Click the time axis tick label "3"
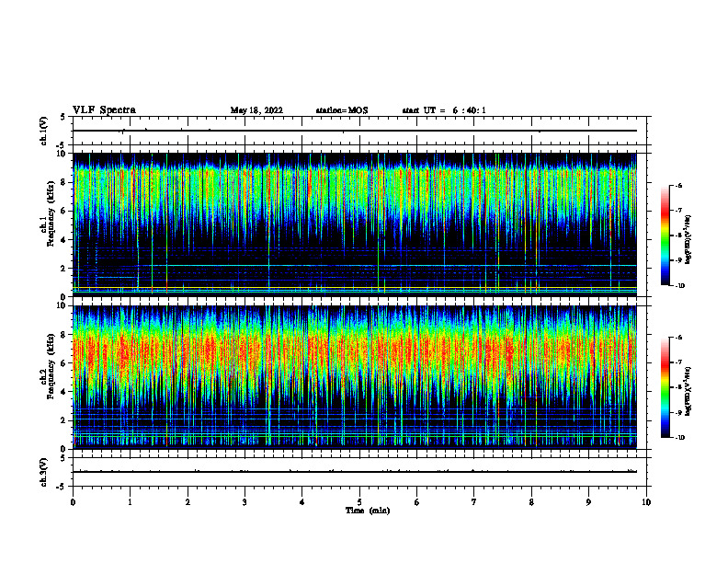Screen dimensions: 728x563 click(245, 502)
